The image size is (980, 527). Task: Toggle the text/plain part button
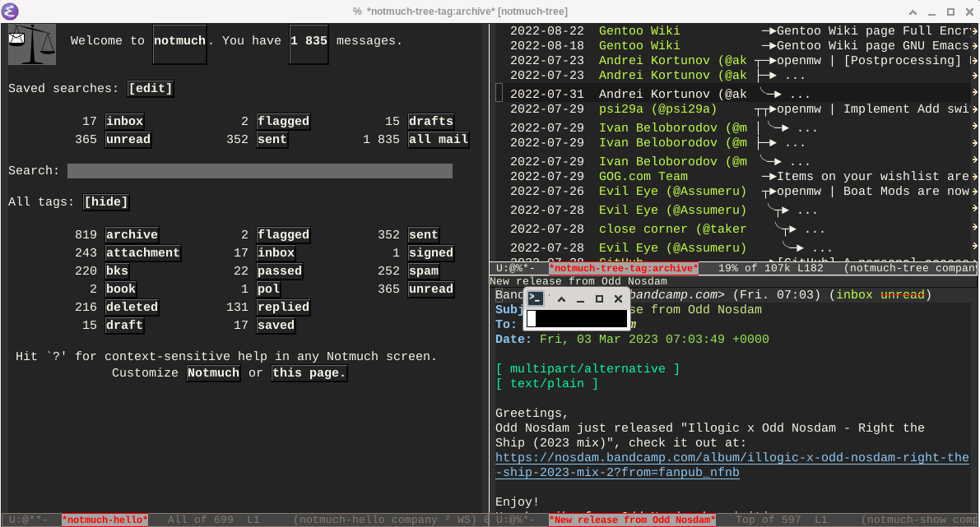547,383
